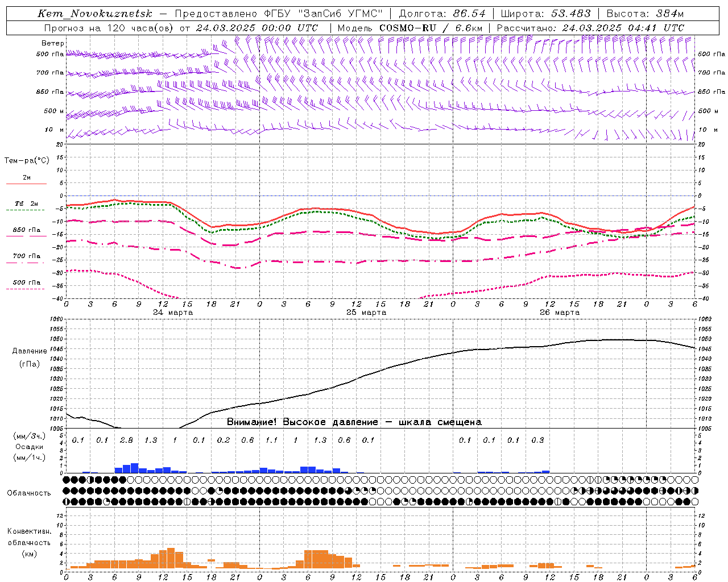Viewport: 728px width, 582px height.
Task: Click the 1.1 precipitation value
Action: point(271,440)
